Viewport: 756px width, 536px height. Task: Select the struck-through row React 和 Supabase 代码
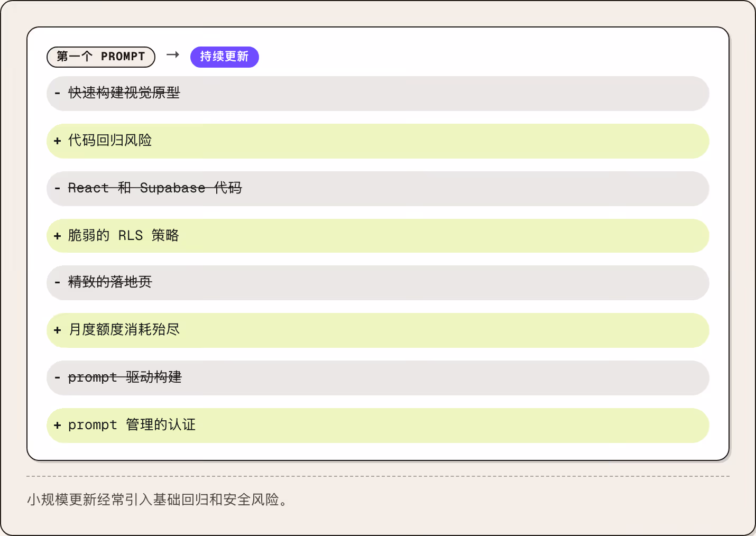coord(377,188)
